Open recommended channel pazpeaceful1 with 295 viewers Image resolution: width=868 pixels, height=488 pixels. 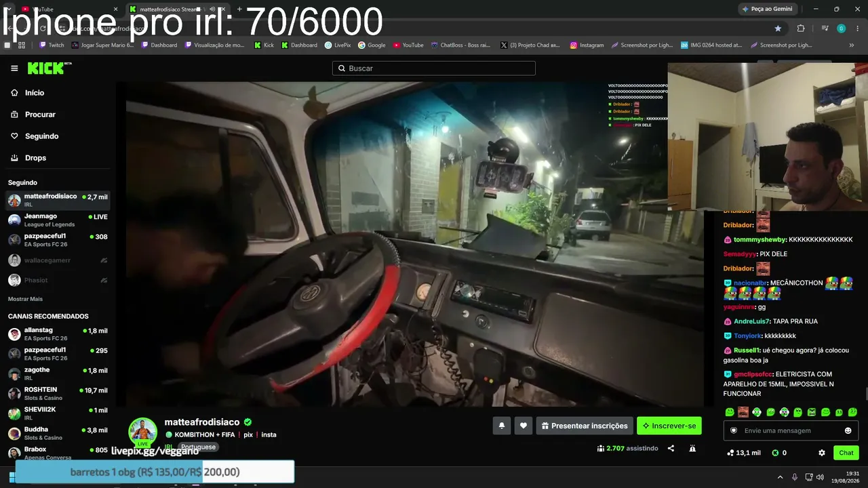tap(58, 354)
